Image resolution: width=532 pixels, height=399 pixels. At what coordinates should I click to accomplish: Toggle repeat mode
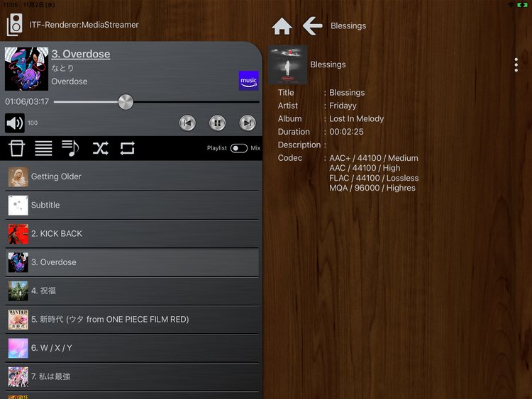pyautogui.click(x=127, y=148)
